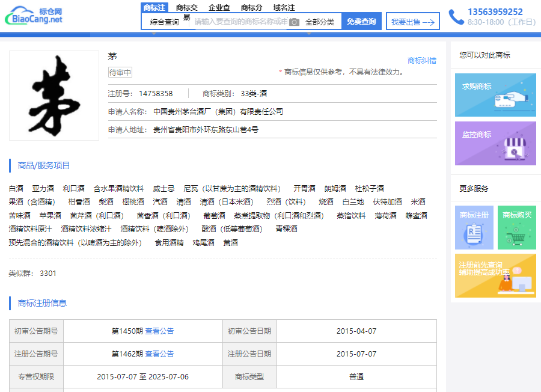Image resolution: width=541 pixels, height=392 pixels.
Task: Click the 商标购买 shopping cart card
Action: (x=517, y=227)
